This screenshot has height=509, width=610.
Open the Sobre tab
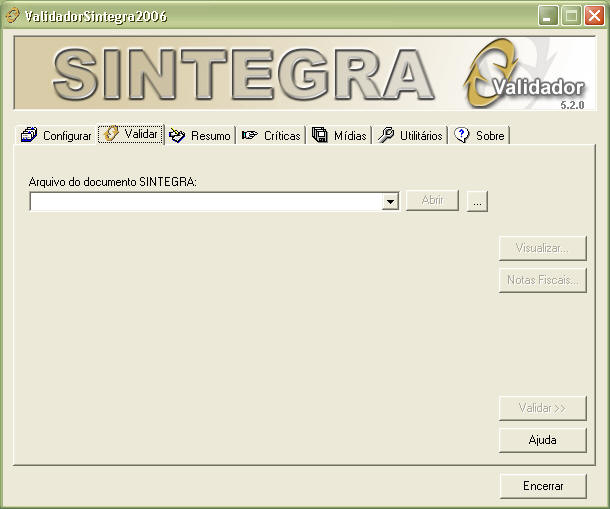(480, 135)
